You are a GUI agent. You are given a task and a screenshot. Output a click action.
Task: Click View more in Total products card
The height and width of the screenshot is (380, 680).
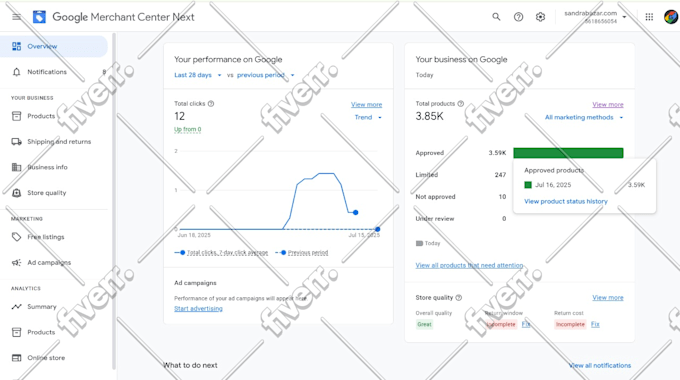tap(608, 105)
